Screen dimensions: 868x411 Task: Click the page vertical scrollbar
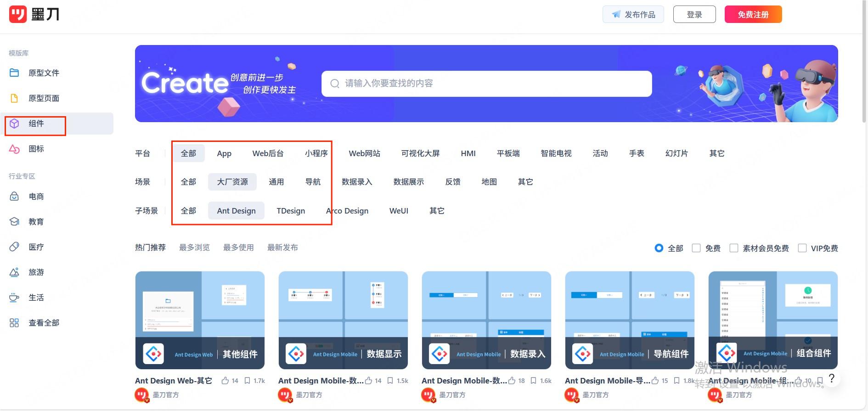coord(864,62)
